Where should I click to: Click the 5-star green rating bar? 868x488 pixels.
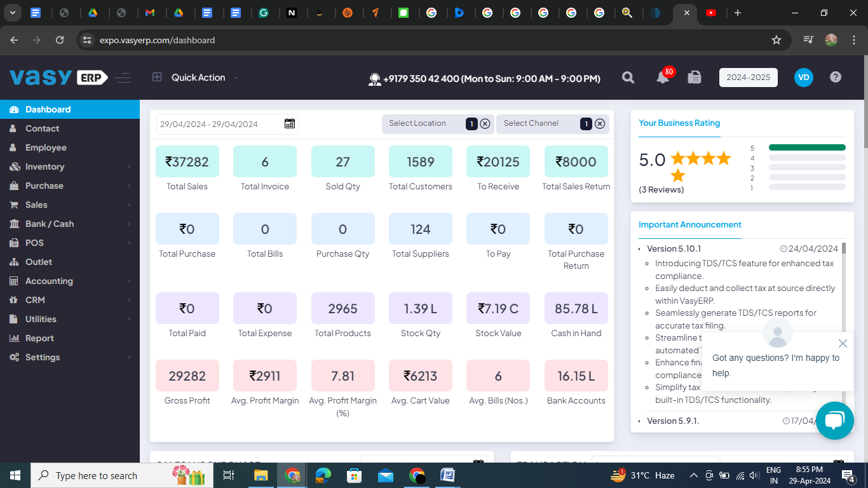coord(807,147)
